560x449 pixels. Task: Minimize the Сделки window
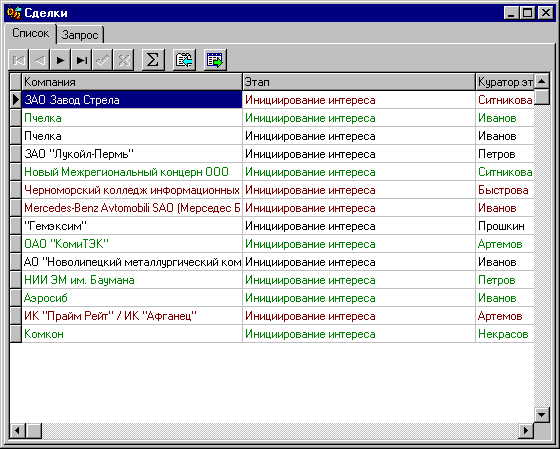pos(512,13)
